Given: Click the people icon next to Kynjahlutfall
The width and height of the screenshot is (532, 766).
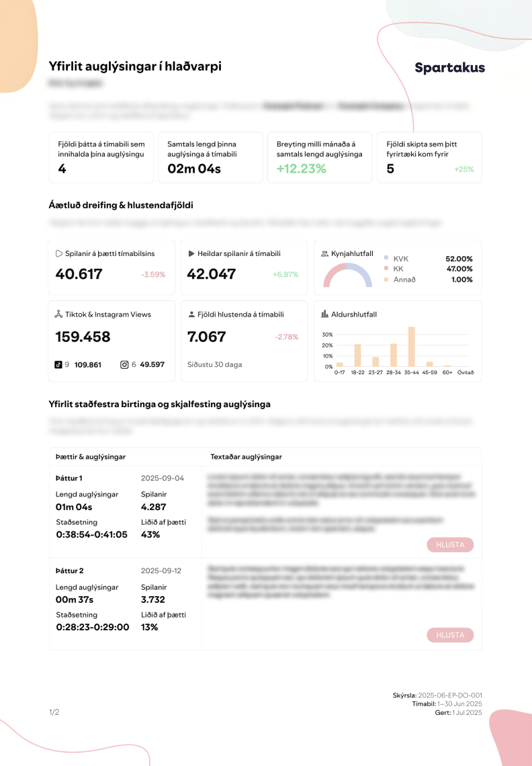Looking at the screenshot, I should 325,254.
